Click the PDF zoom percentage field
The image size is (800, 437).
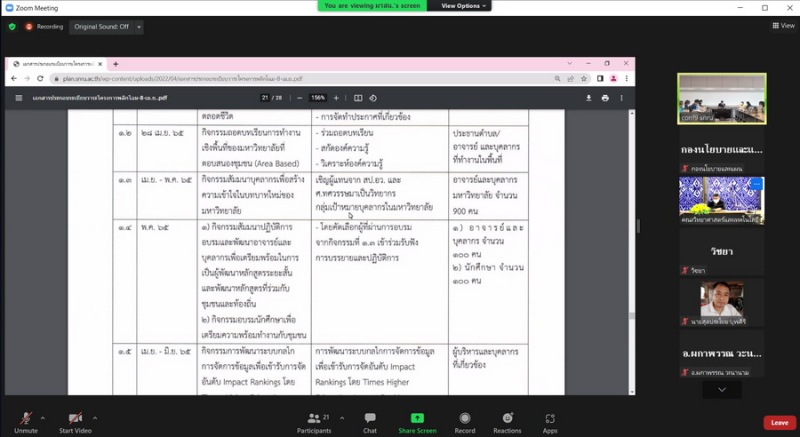[317, 98]
